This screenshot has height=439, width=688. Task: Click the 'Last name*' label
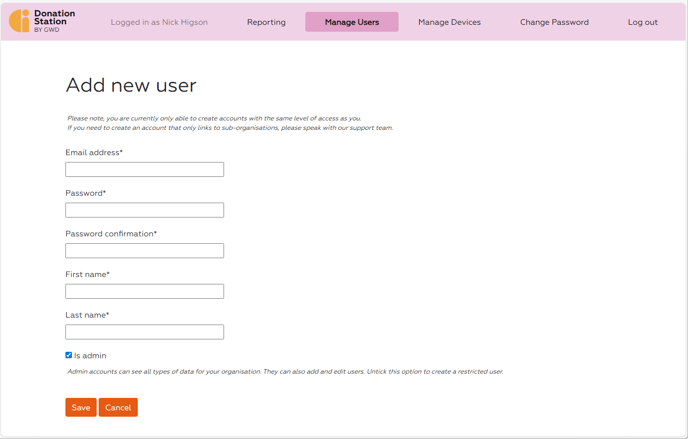point(87,315)
